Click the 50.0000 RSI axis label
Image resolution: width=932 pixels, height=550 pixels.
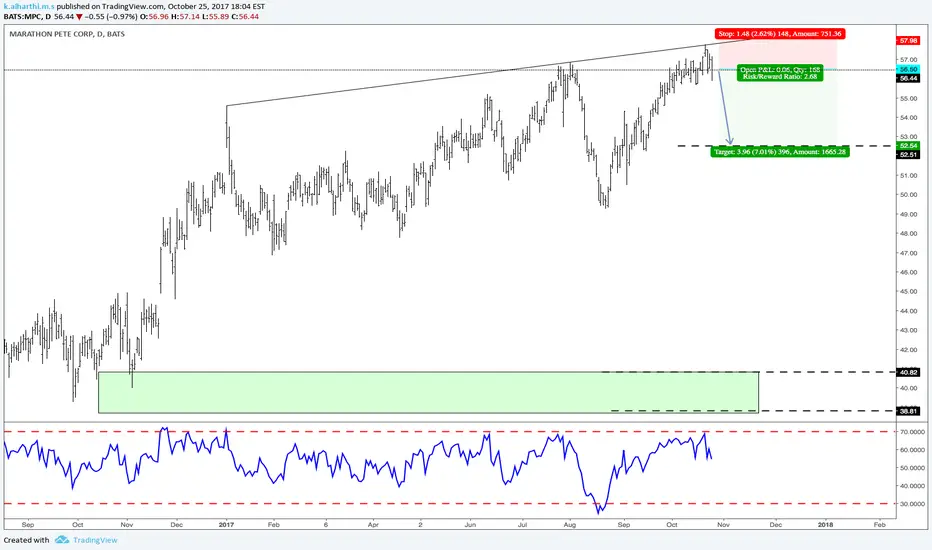(x=912, y=468)
